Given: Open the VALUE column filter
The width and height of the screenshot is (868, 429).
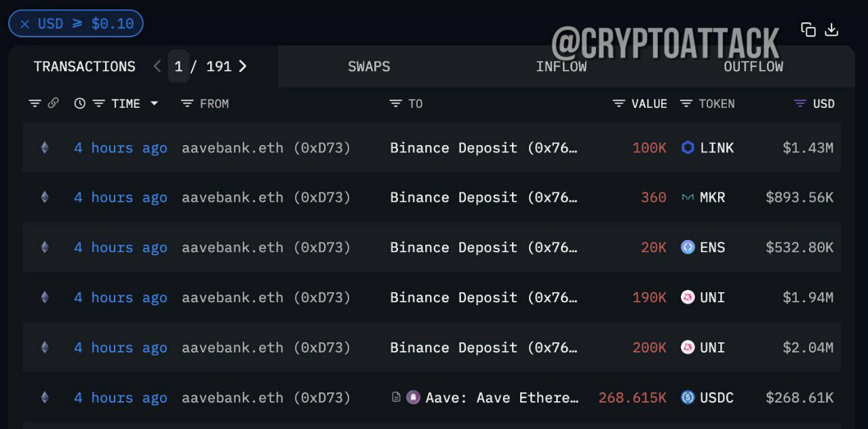Looking at the screenshot, I should (x=618, y=103).
